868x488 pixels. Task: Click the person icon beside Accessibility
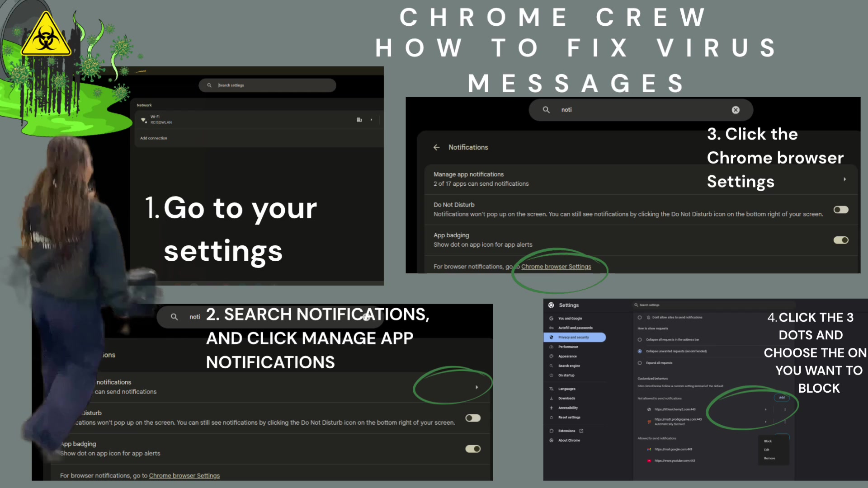point(551,408)
